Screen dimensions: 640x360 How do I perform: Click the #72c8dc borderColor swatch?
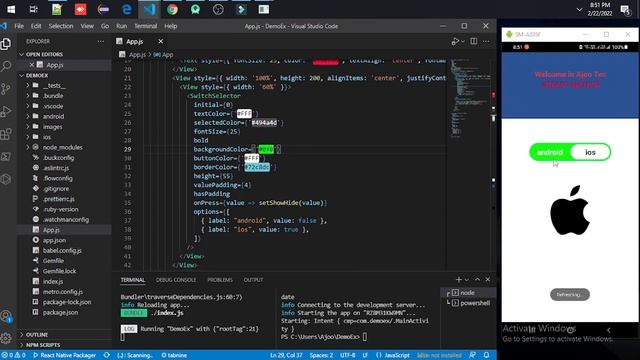pyautogui.click(x=257, y=167)
